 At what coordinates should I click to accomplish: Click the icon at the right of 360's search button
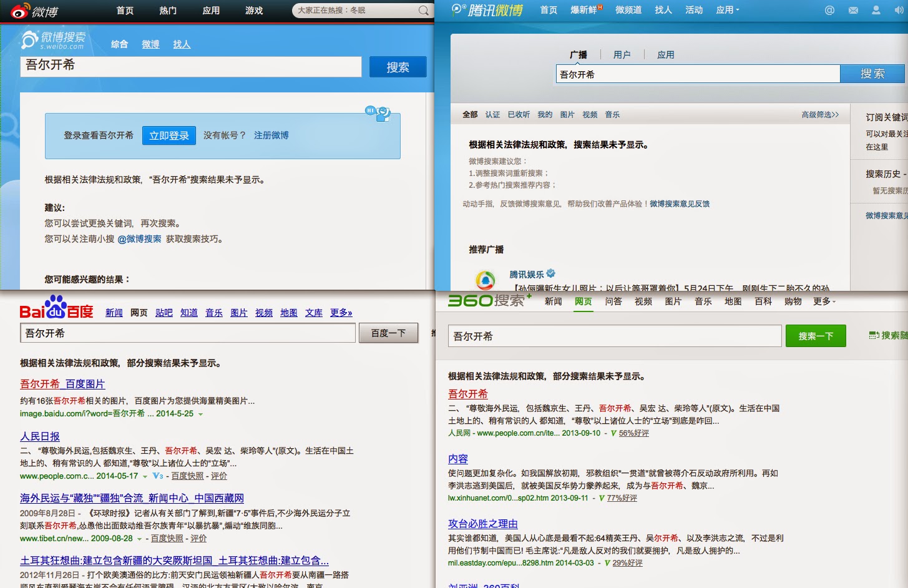(874, 335)
